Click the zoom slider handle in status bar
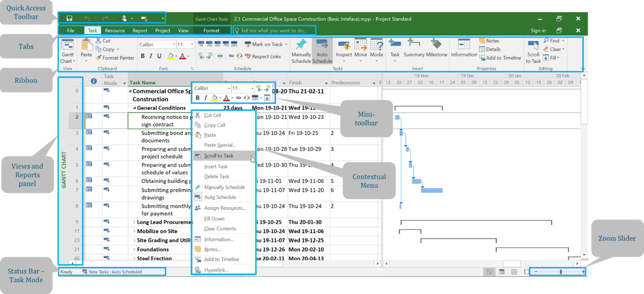 click(x=561, y=272)
